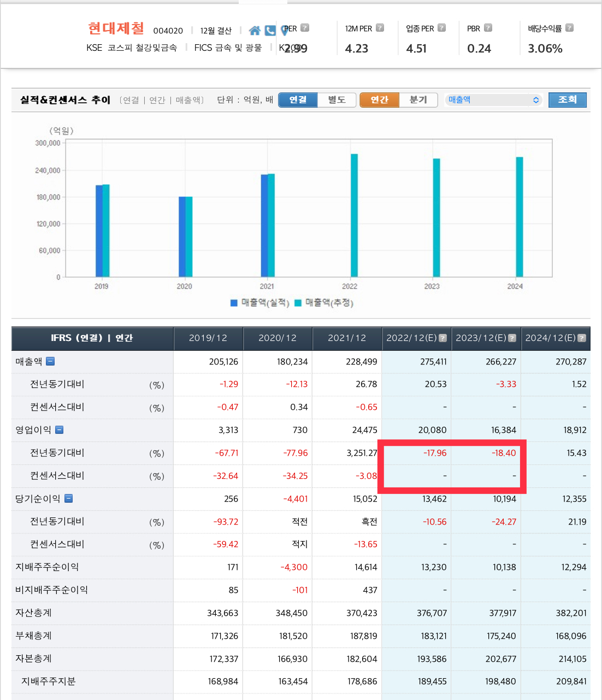This screenshot has height=700, width=602.
Task: Click the 매출액(추정) teal legend swatch
Action: point(298,303)
